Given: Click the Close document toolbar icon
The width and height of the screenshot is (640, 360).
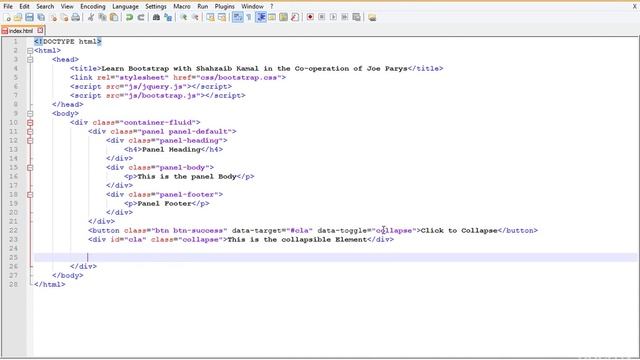Looking at the screenshot, I should point(53,17).
